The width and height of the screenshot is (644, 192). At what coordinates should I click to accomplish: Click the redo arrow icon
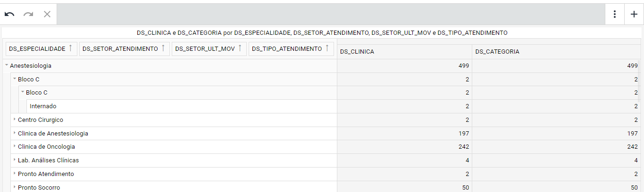tap(28, 14)
